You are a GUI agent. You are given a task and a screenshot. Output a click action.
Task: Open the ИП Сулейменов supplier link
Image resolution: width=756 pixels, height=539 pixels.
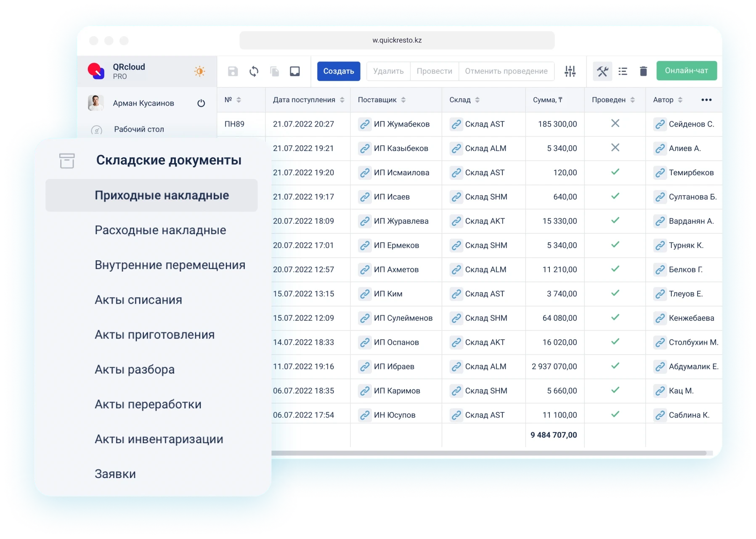403,318
